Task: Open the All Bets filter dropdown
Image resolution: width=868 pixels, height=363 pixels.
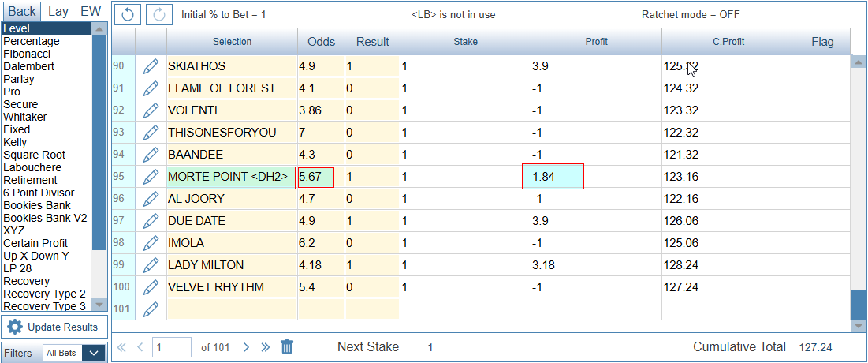Action: tap(74, 353)
